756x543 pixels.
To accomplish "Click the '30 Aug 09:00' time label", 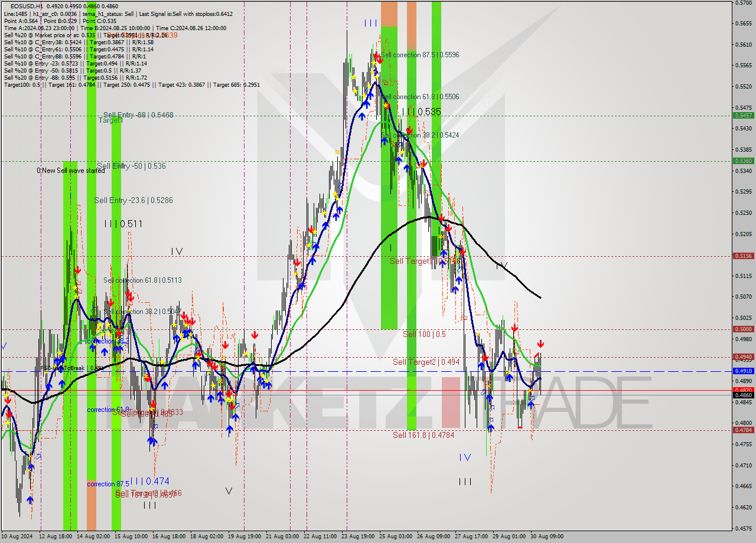I will click(x=547, y=537).
